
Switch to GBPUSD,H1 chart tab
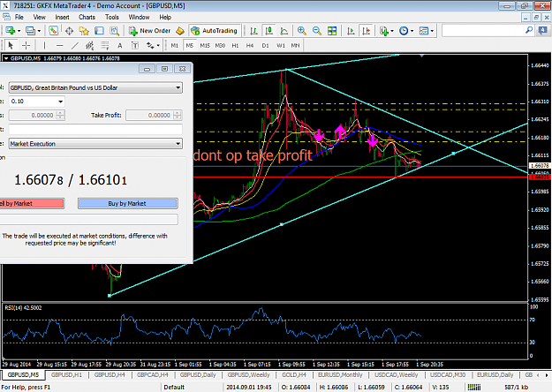pos(66,375)
